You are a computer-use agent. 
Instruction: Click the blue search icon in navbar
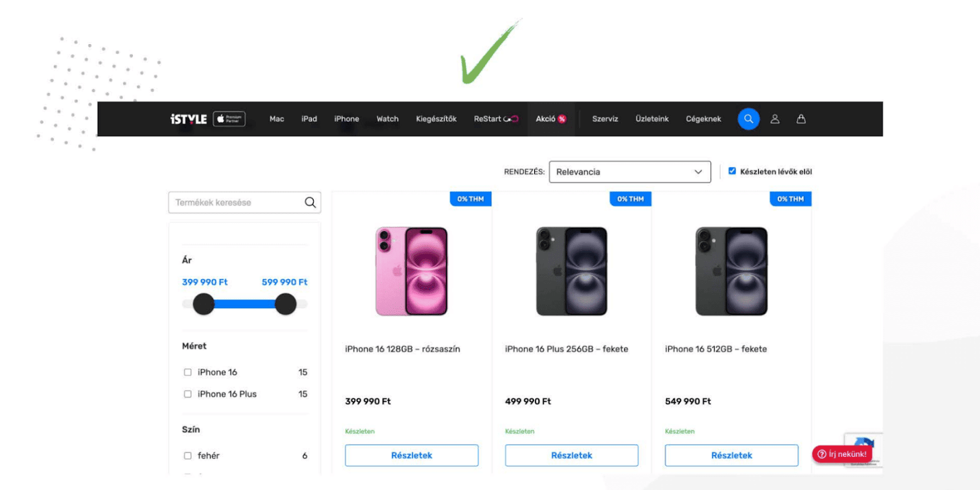coord(748,119)
